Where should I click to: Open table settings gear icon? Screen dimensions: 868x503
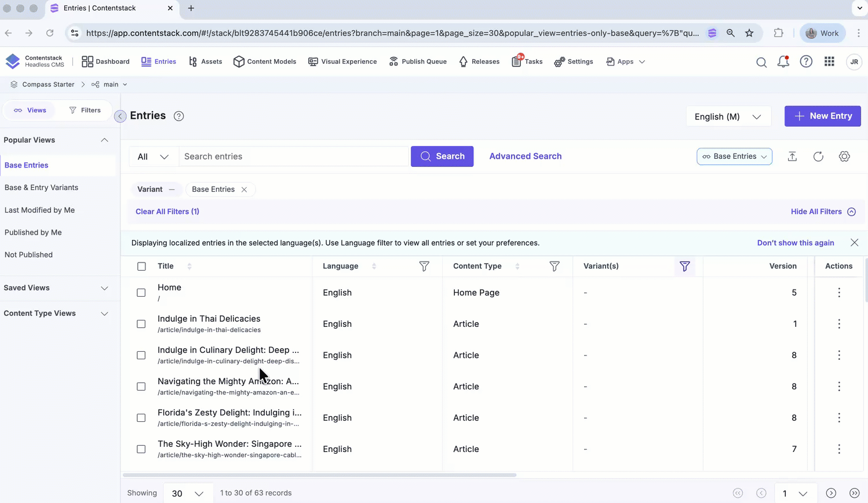[x=844, y=156]
